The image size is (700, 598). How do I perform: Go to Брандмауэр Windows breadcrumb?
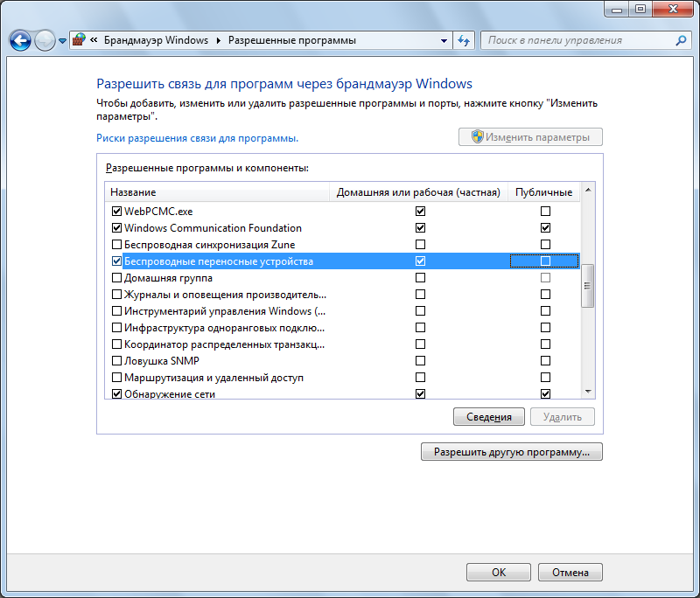tap(157, 40)
